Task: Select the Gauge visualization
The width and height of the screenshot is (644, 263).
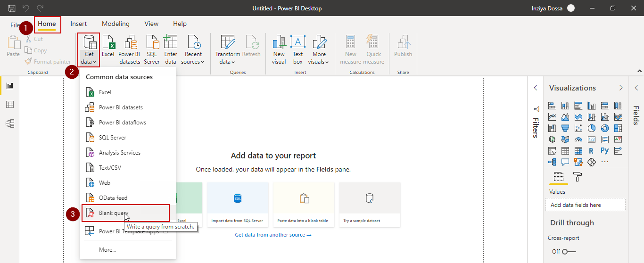Action: pyautogui.click(x=578, y=140)
